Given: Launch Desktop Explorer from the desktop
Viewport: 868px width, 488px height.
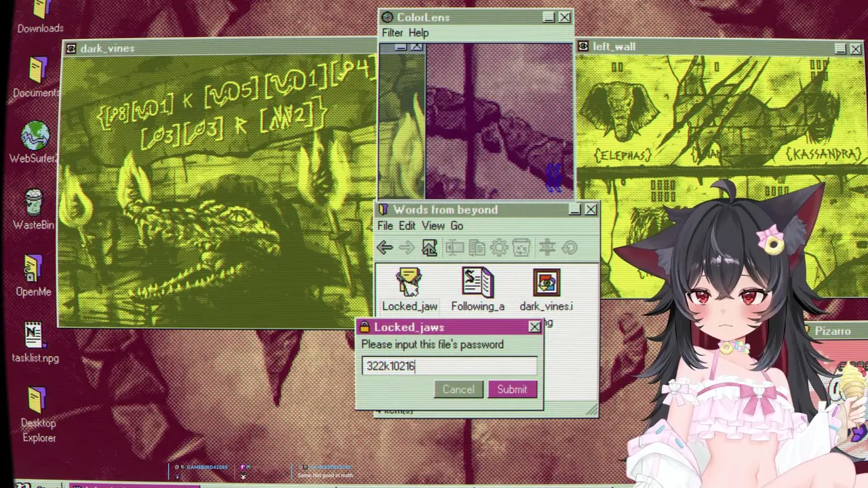Looking at the screenshot, I should pos(39,415).
